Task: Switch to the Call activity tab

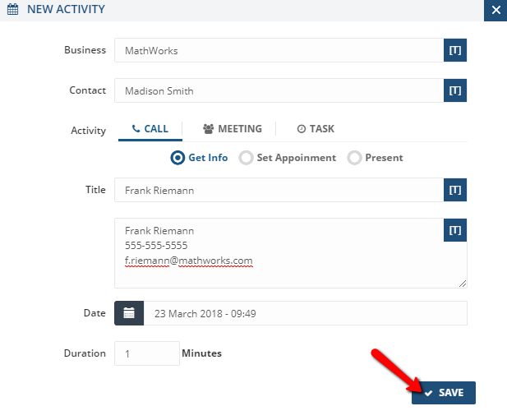Action: tap(150, 129)
